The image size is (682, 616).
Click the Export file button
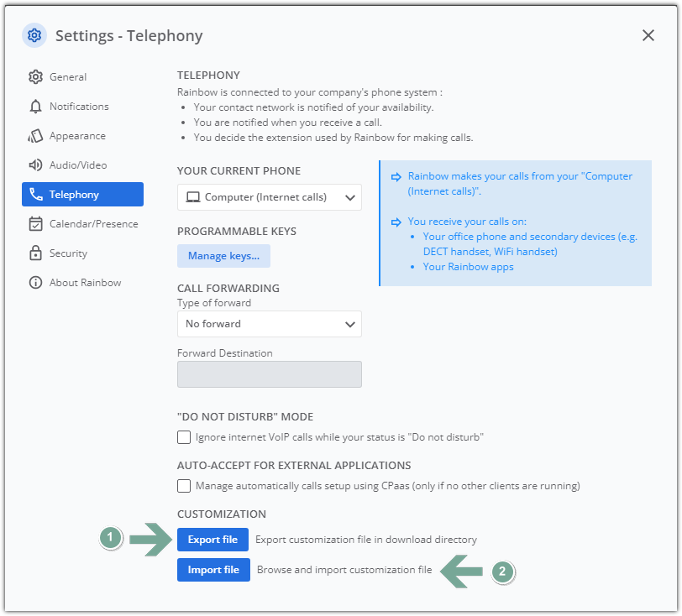[x=212, y=540]
